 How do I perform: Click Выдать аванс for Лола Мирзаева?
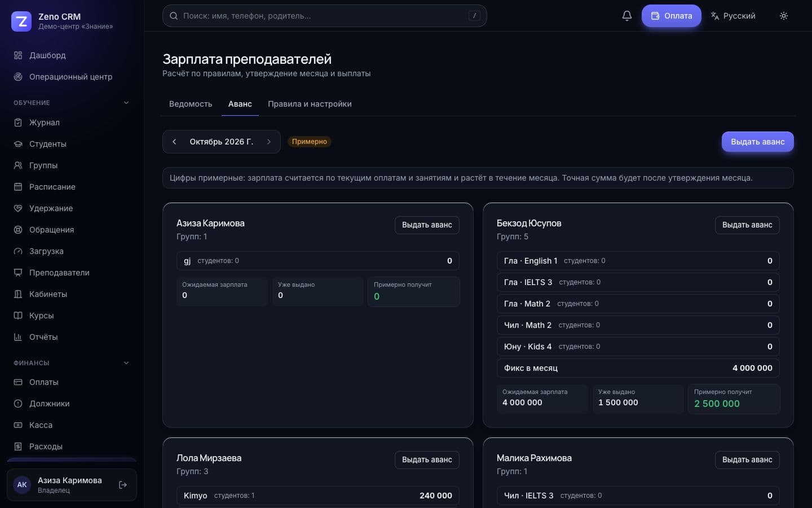(x=427, y=459)
